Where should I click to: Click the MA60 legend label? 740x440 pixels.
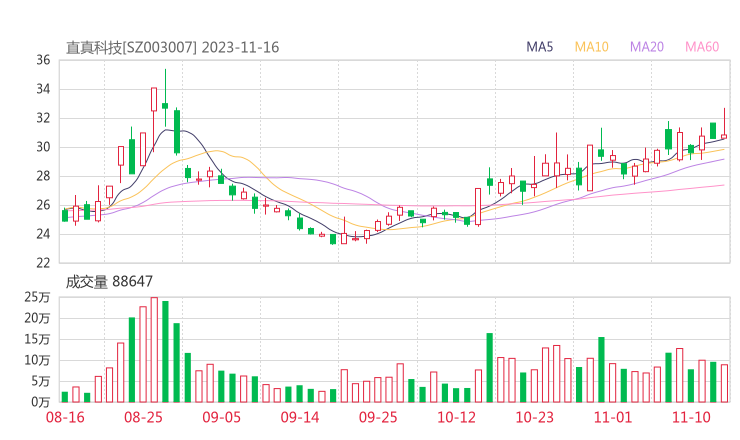click(702, 47)
